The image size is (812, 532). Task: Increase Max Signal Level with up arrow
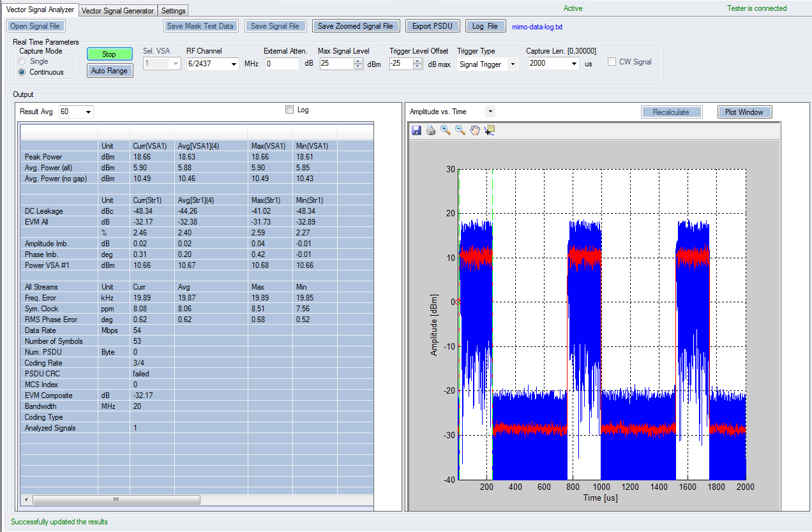(358, 61)
